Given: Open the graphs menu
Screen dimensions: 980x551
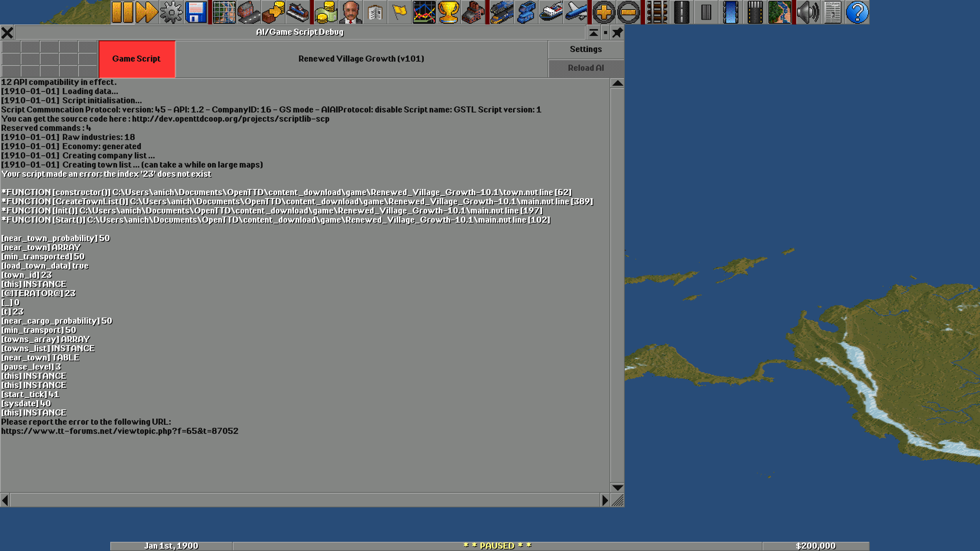Looking at the screenshot, I should (x=424, y=12).
